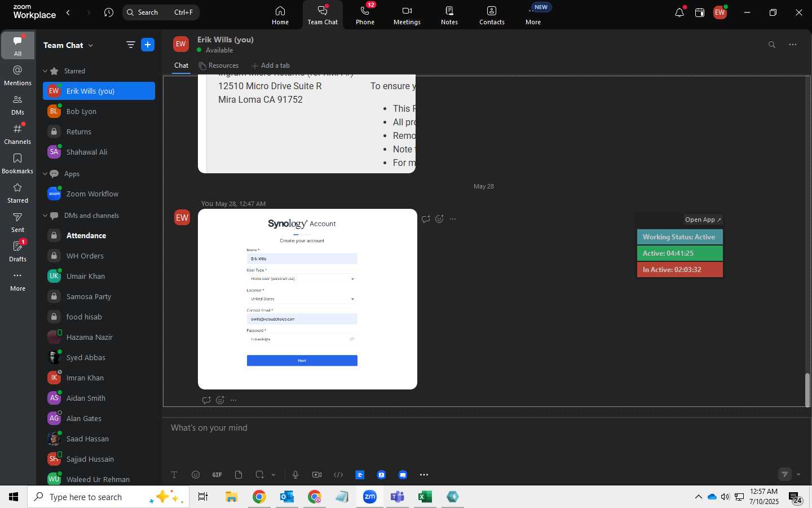Image resolution: width=812 pixels, height=508 pixels.
Task: Open Bookmarks in the sidebar
Action: tap(18, 164)
